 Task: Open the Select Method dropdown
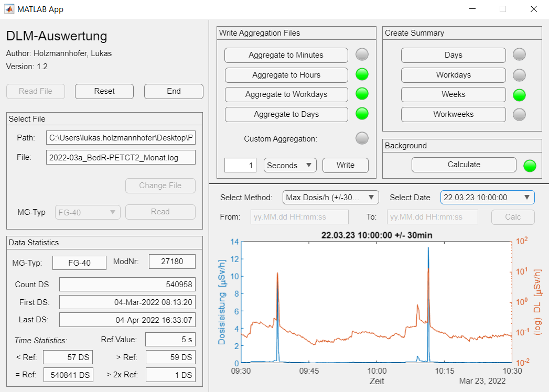(x=330, y=198)
